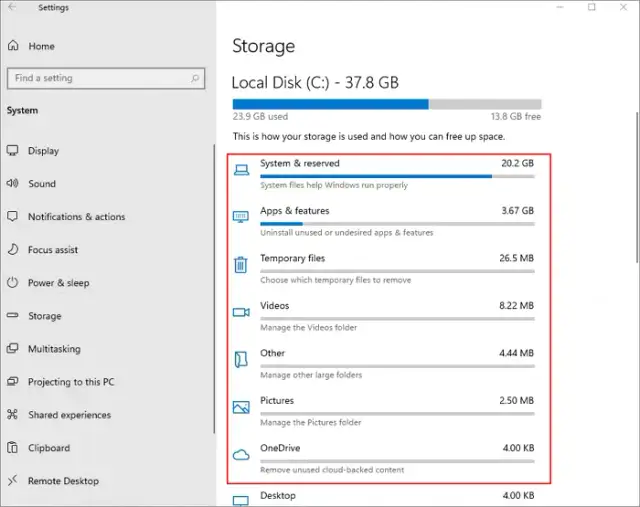Click the 23.9 GB used label
Viewport: 640px width, 507px height.
pos(260,116)
